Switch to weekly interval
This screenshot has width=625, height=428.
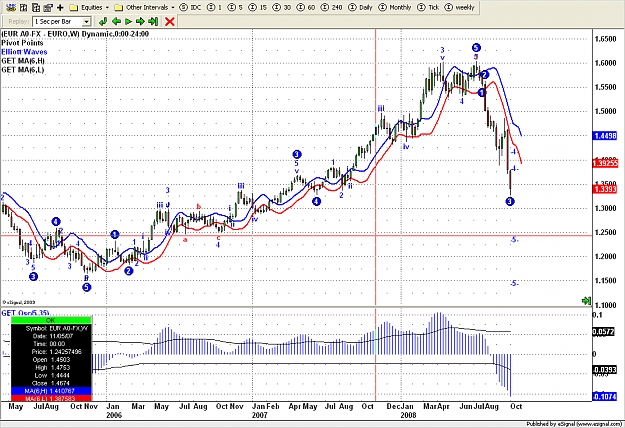pos(460,7)
